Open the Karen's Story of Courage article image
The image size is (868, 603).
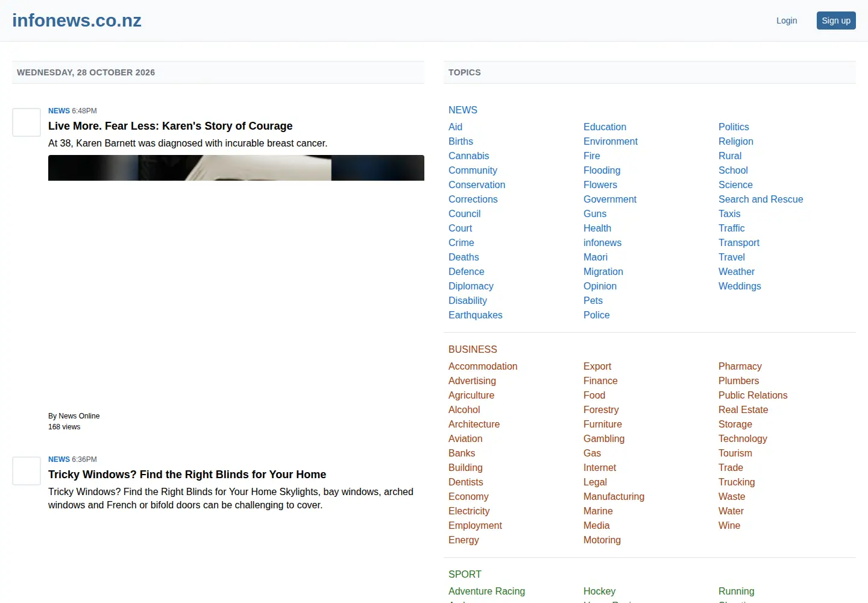click(236, 168)
